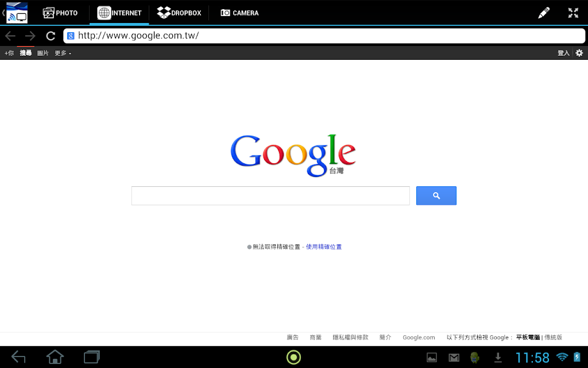Select the URL address bar
Viewport: 588px width, 368px height.
324,36
